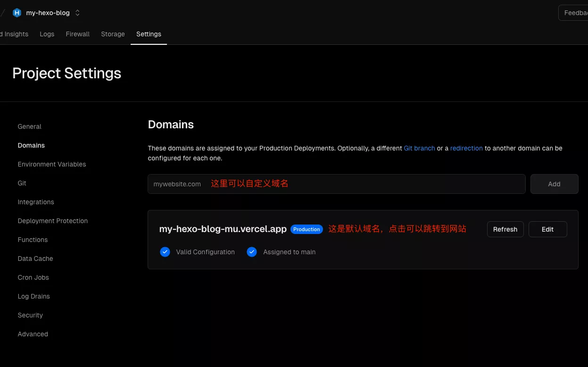
Task: Open the Insights tab
Action: tap(14, 34)
